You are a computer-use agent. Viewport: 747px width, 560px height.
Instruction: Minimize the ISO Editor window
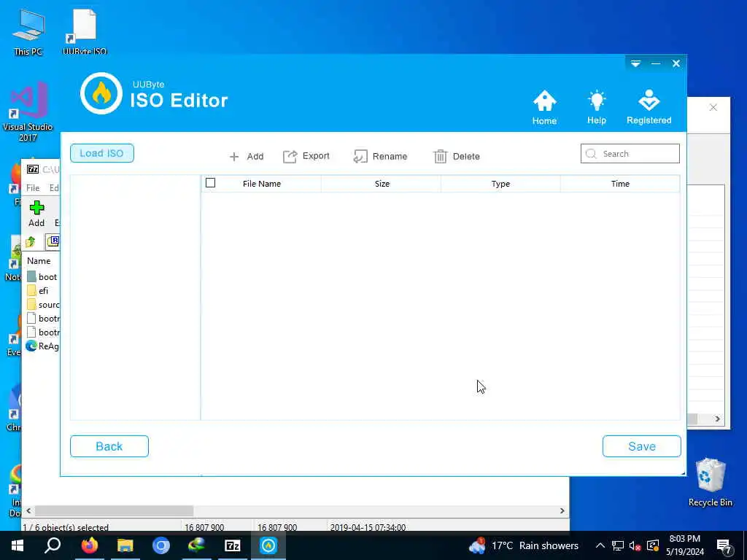tap(656, 63)
